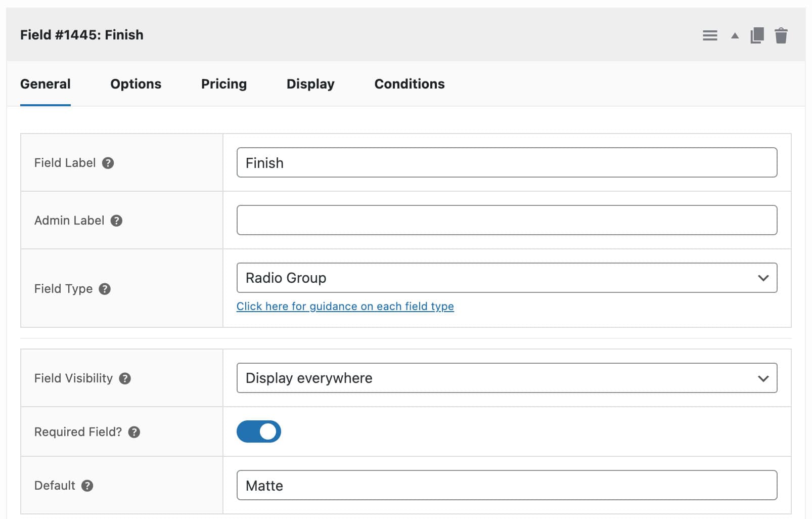Open the Pricing tab
This screenshot has height=519, width=812.
coord(223,84)
